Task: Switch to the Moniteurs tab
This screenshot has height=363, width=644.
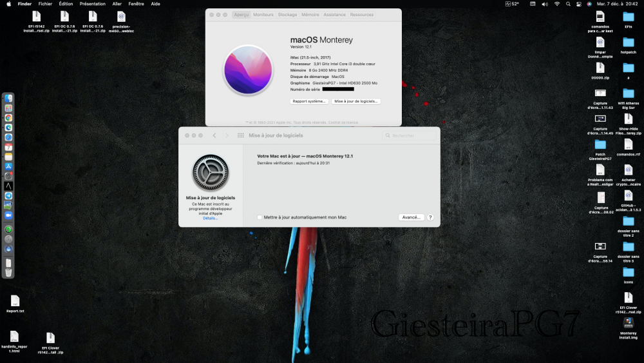Action: point(263,14)
